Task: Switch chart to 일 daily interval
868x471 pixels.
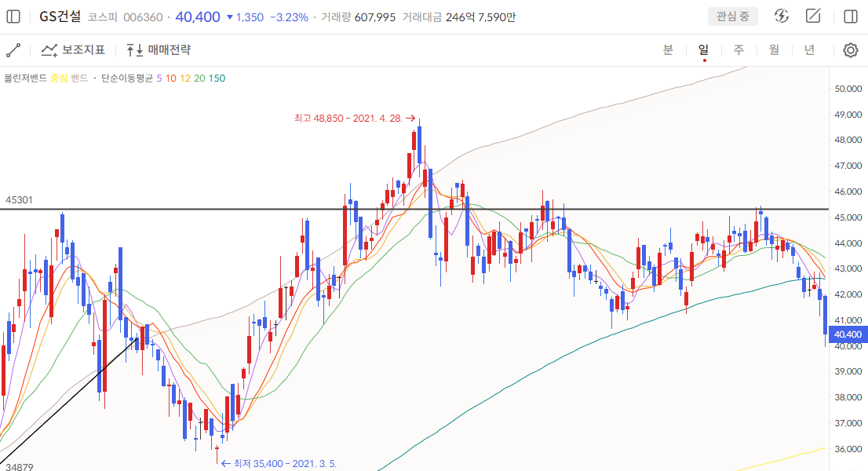Action: pyautogui.click(x=704, y=49)
